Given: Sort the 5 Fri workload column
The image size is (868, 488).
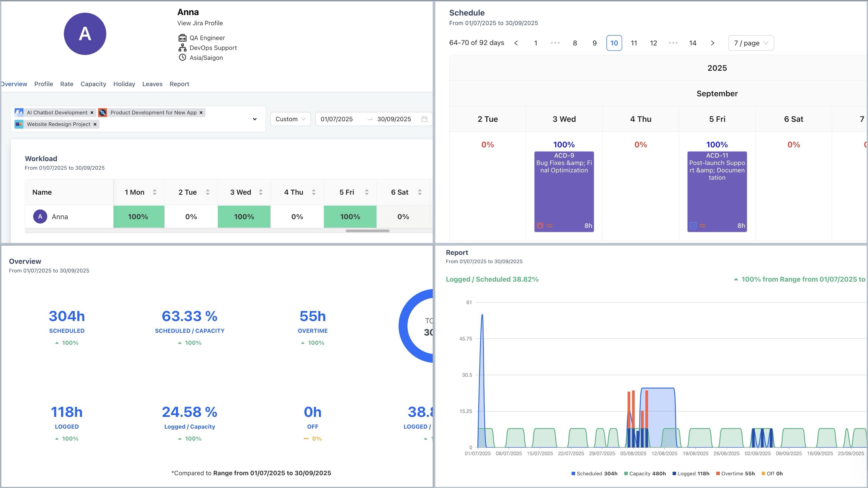Looking at the screenshot, I should pos(367,192).
